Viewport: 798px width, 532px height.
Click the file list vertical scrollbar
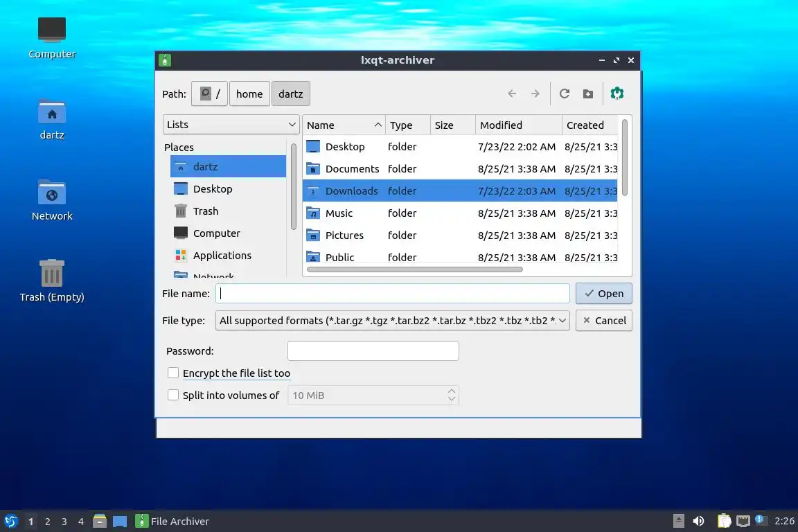coord(624,157)
